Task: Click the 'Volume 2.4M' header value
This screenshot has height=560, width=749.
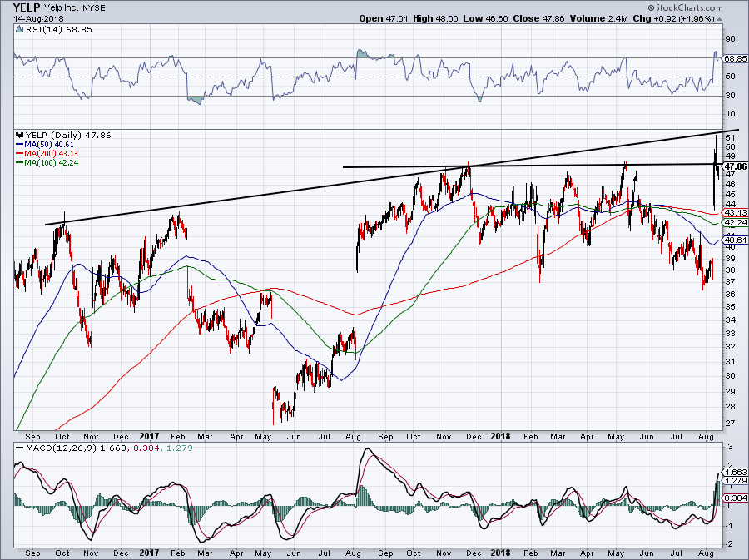Action: [598, 18]
